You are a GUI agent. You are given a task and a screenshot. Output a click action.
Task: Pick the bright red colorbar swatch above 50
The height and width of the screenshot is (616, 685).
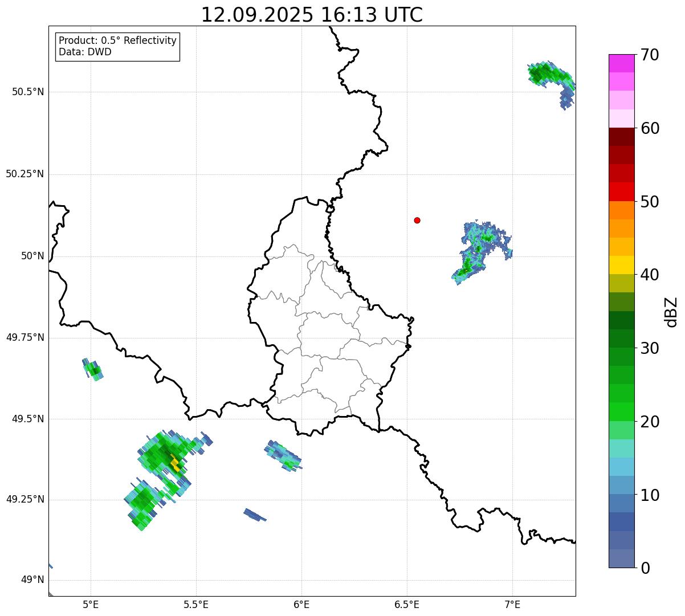point(621,192)
